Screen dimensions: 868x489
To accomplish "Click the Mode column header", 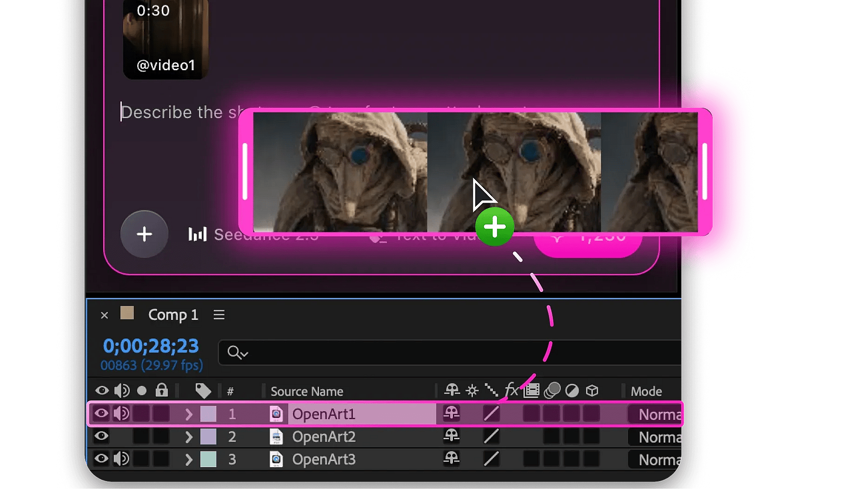I will click(646, 391).
